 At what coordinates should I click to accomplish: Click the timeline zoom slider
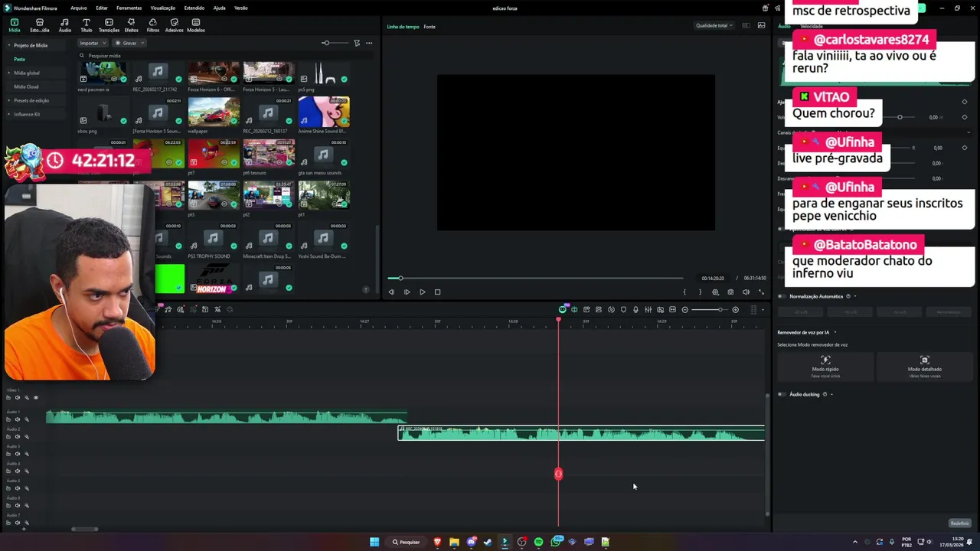click(x=710, y=309)
